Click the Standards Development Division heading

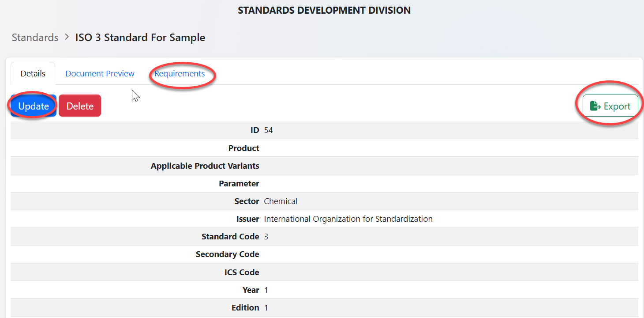point(324,10)
